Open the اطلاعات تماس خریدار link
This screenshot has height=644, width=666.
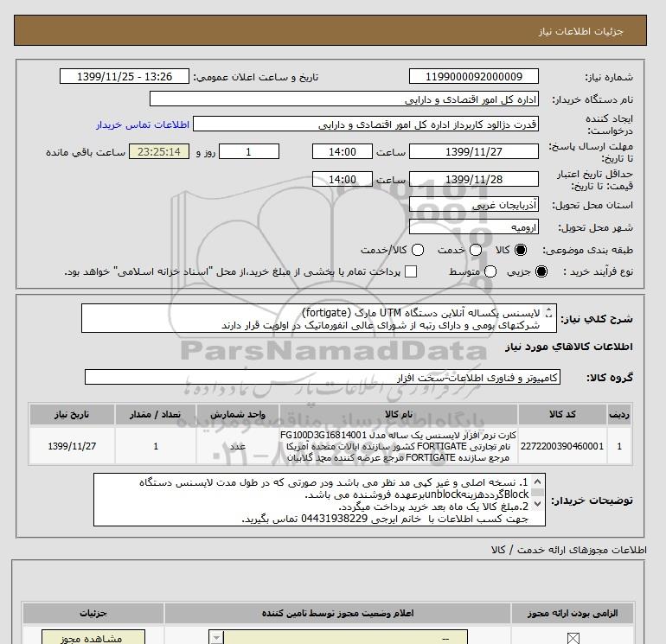point(143,124)
